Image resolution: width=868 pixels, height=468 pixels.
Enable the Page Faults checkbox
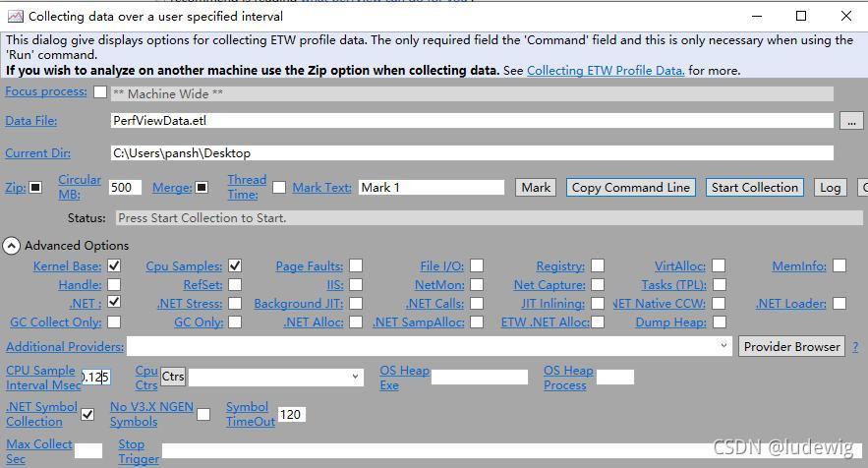pos(356,265)
